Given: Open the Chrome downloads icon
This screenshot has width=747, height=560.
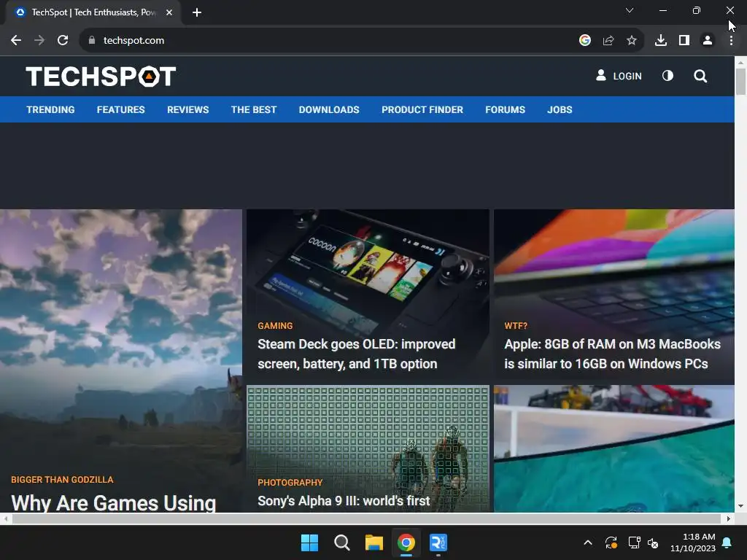Looking at the screenshot, I should click(660, 41).
